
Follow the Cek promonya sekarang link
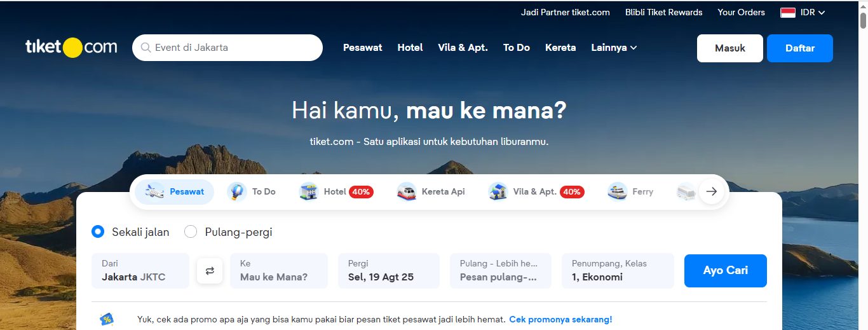(560, 319)
